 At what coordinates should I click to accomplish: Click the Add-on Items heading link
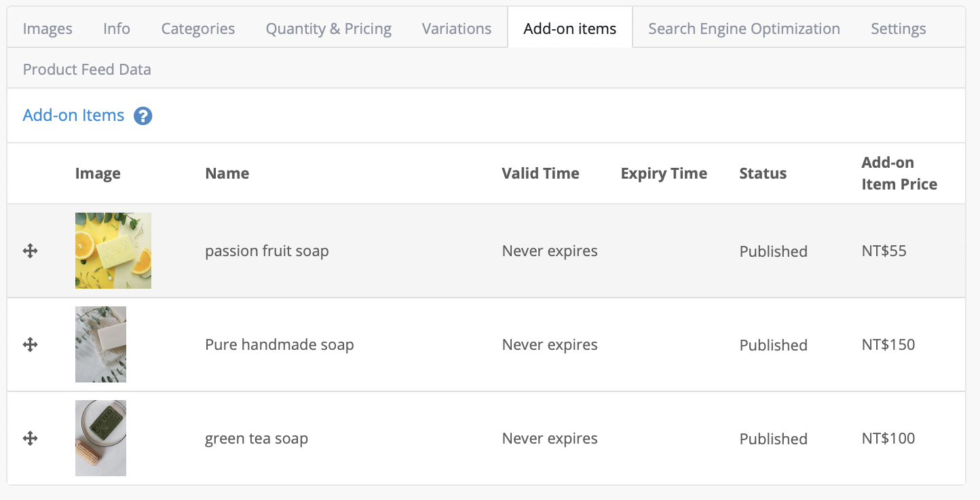pos(74,115)
